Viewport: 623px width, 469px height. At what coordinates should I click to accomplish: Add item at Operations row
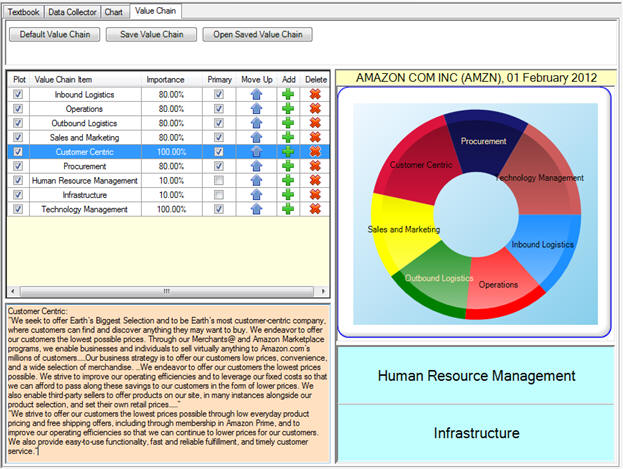288,109
